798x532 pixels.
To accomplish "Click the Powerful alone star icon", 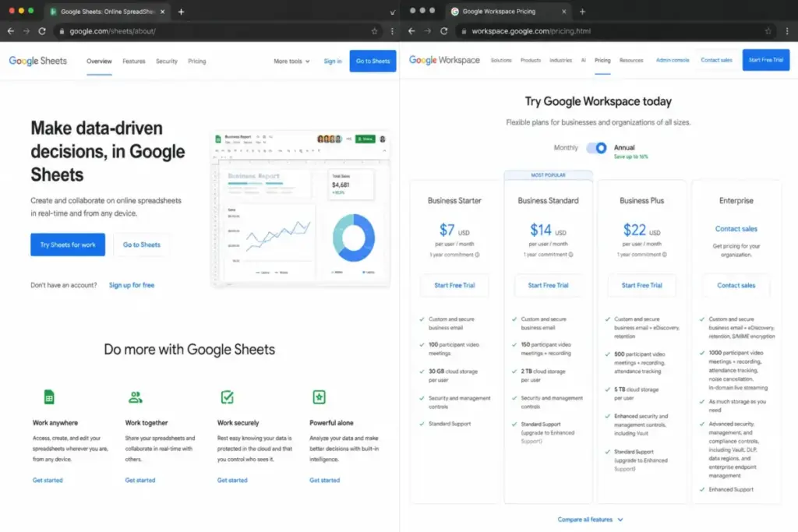I will tap(319, 397).
